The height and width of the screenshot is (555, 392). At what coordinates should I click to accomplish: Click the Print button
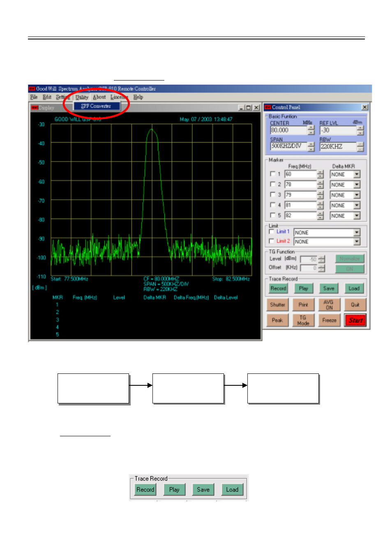click(303, 305)
